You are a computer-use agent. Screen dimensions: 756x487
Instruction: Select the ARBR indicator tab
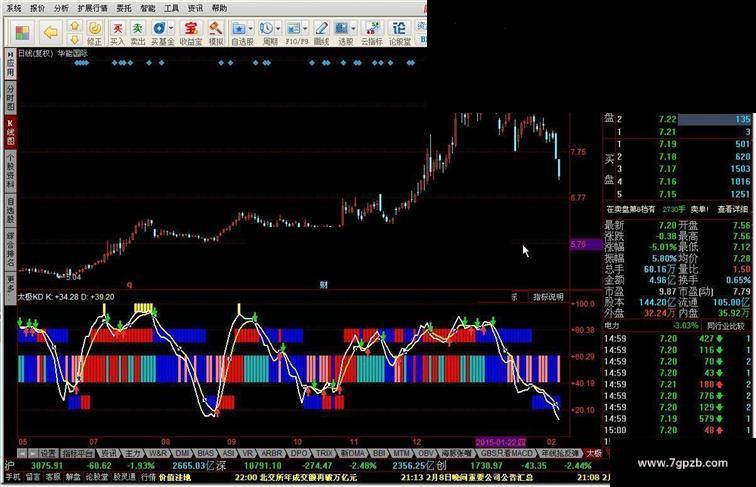click(x=271, y=453)
